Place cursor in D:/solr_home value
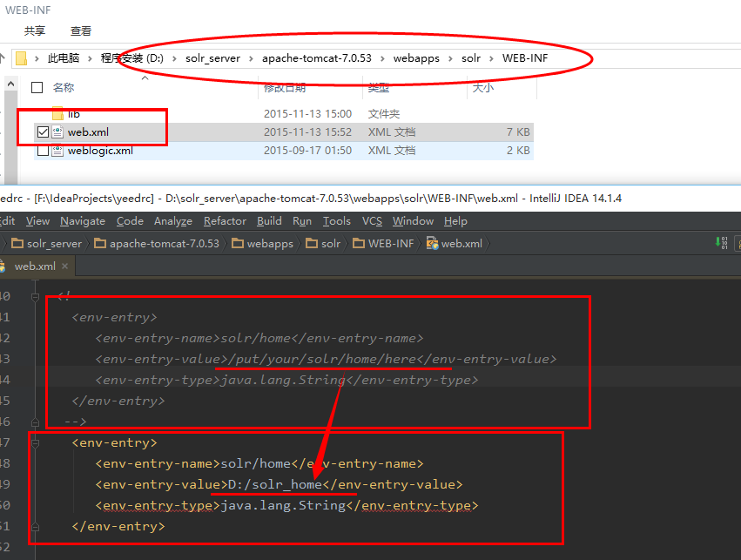This screenshot has height=560, width=741. pyautogui.click(x=275, y=484)
